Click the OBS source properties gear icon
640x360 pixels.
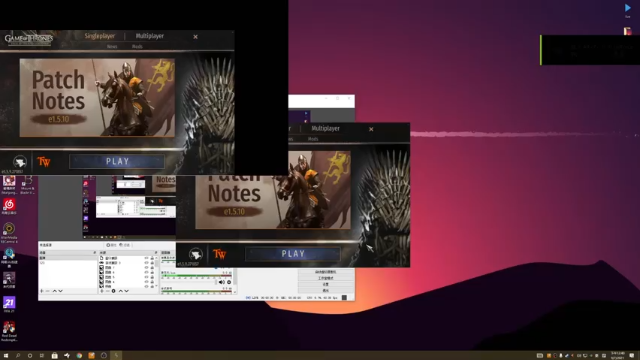coord(113,291)
